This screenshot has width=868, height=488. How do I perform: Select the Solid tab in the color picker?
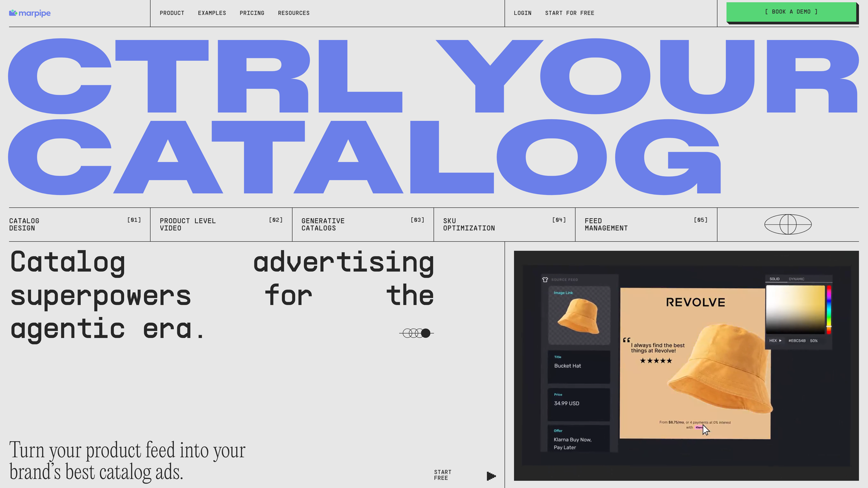pos(775,279)
